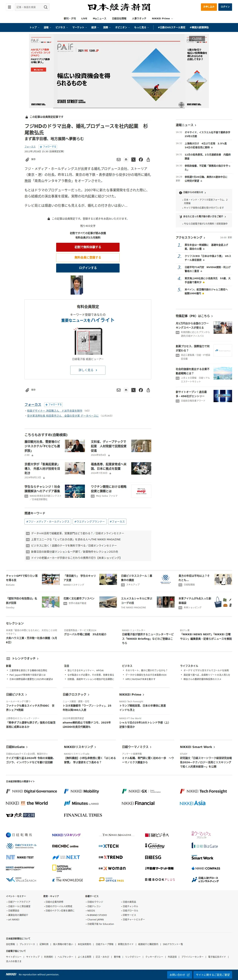Image resolution: width=238 pixels, height=980 pixels.
Task: Share on Facebook using top share row
Action: [141, 160]
